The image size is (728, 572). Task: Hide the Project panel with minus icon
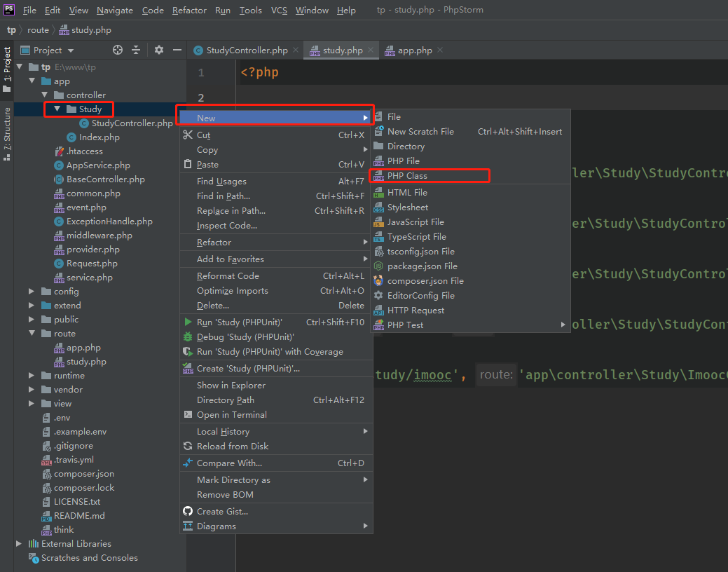tap(177, 50)
